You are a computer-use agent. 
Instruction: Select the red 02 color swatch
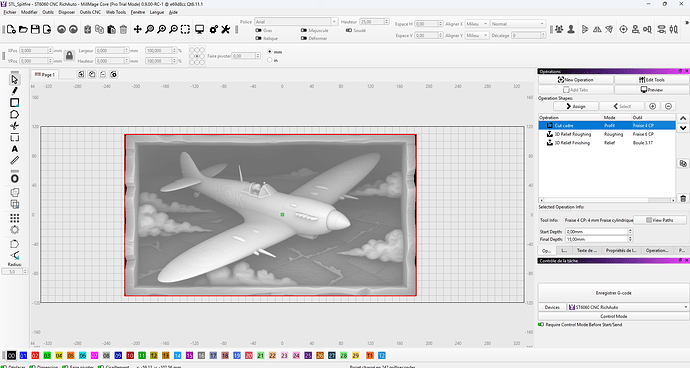[35, 355]
